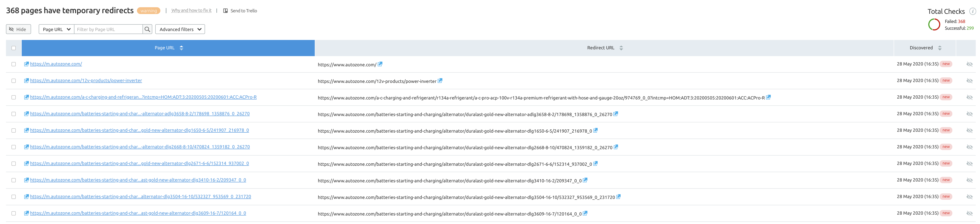
Task: Check the box for dlg3504-16-10 row
Action: click(x=14, y=197)
